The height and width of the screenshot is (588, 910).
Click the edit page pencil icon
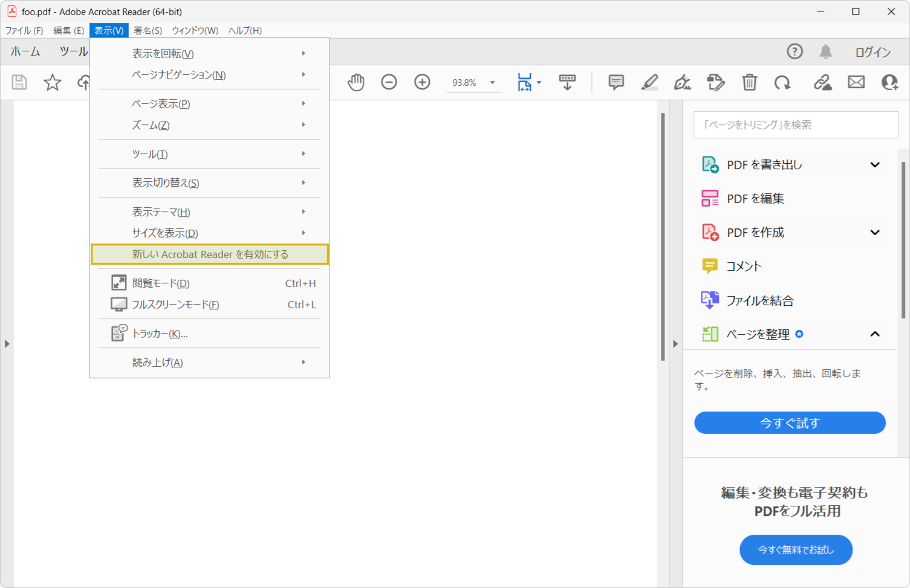coord(716,82)
